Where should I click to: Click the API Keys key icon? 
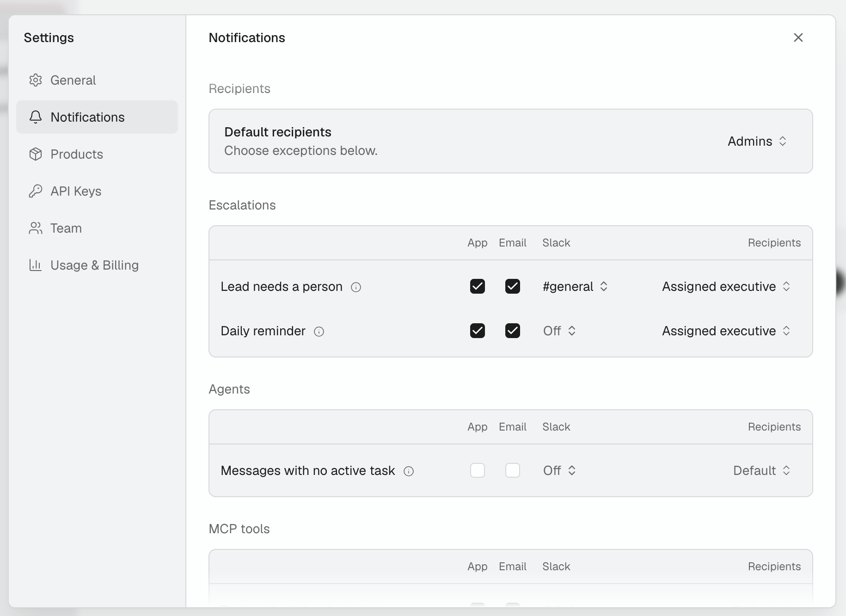(36, 191)
